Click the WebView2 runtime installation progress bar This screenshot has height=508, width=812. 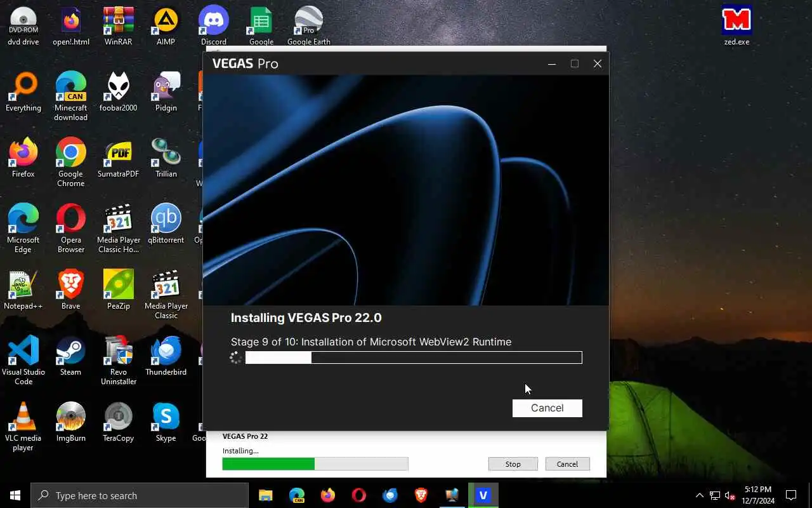[414, 358]
